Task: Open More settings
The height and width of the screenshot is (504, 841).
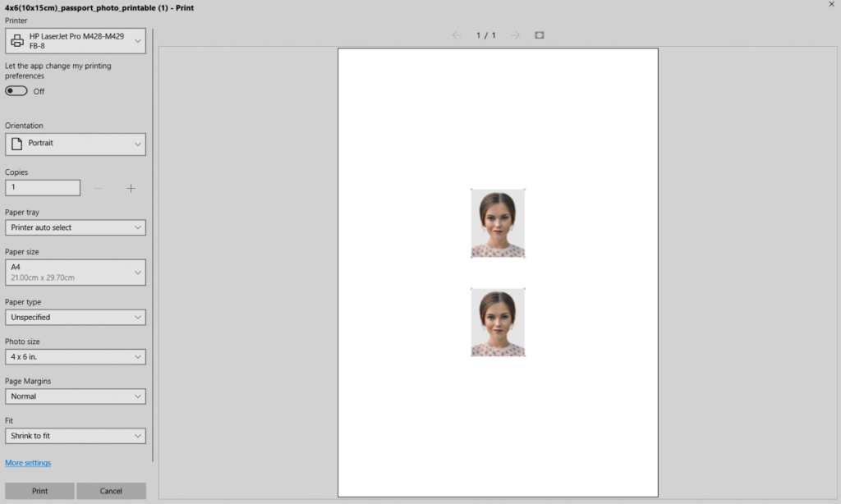Action: pos(28,462)
